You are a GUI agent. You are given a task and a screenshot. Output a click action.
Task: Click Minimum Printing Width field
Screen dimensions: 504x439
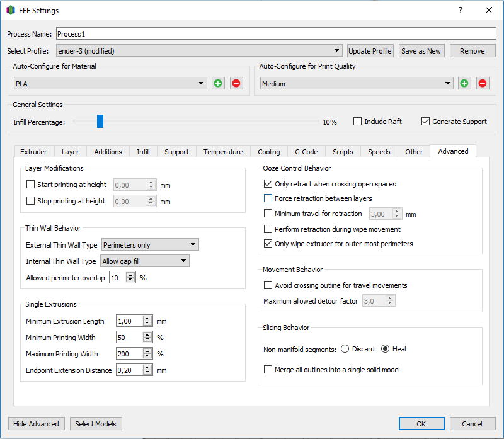pos(129,338)
